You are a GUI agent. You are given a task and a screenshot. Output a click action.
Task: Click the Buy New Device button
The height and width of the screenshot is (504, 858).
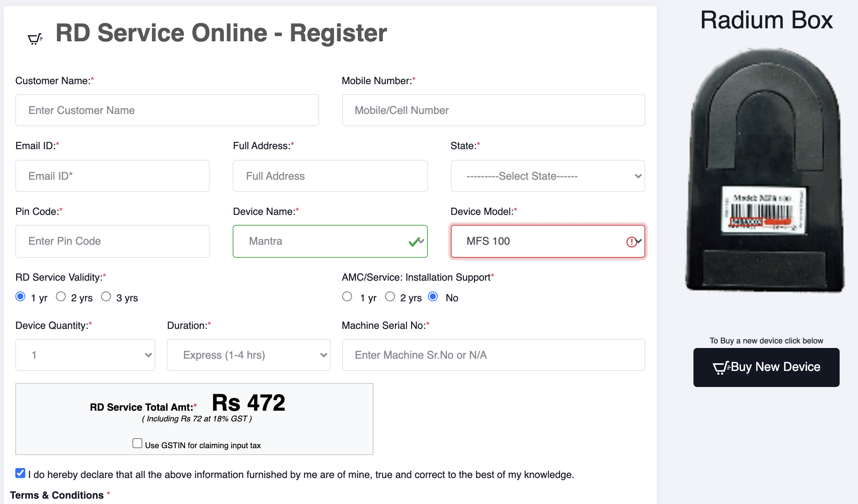pos(766,367)
